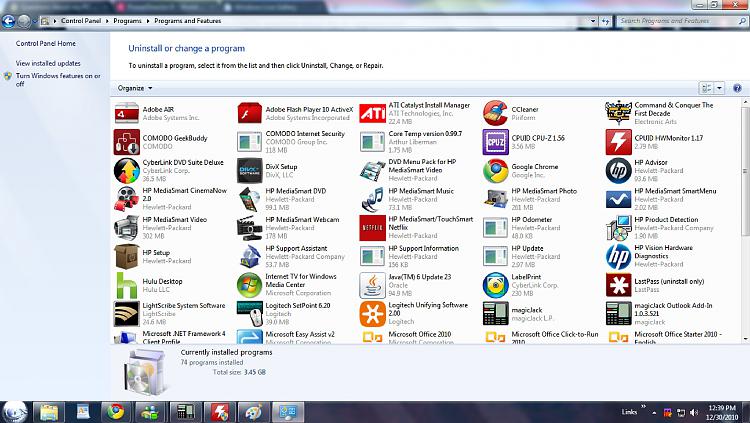Viewport: 750px width, 423px height.
Task: Select the DivX Setup icon
Action: click(x=250, y=171)
